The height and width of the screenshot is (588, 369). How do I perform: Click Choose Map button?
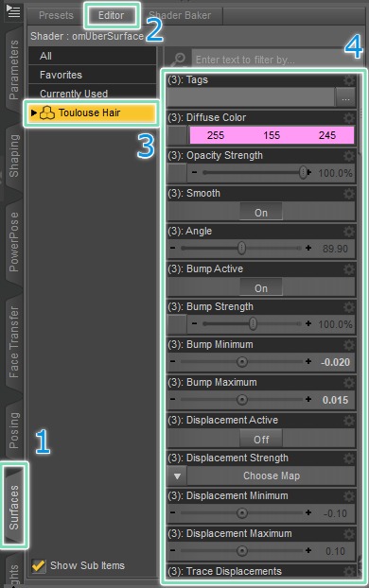click(271, 476)
